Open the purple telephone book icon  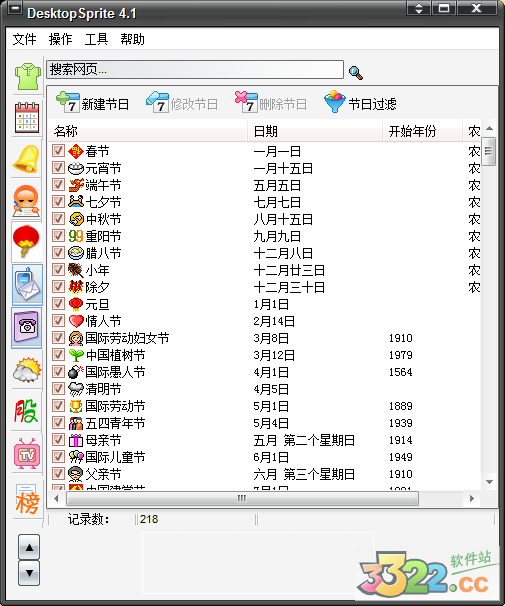[27, 327]
